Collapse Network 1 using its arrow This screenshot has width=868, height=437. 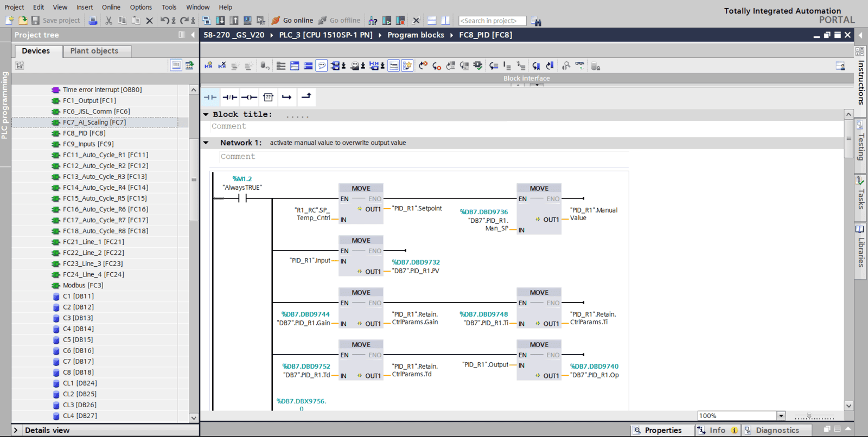click(206, 143)
